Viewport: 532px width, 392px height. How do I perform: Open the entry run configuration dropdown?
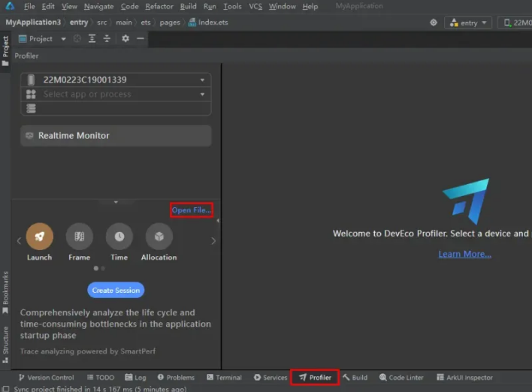pos(468,23)
